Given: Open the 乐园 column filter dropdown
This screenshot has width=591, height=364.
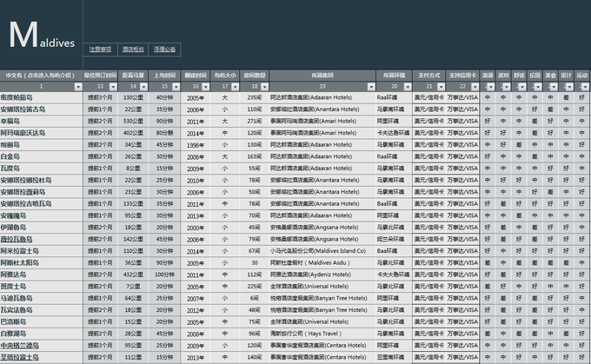Looking at the screenshot, I should [537, 87].
